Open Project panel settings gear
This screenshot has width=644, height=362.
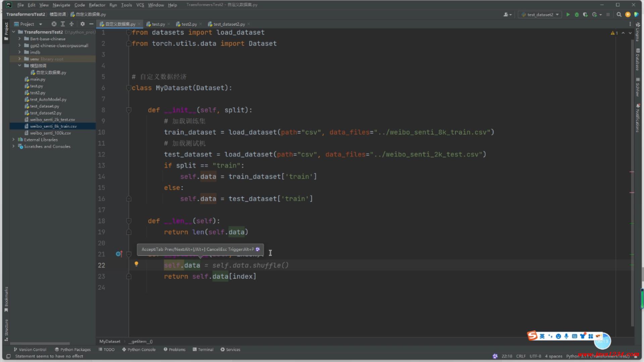83,24
